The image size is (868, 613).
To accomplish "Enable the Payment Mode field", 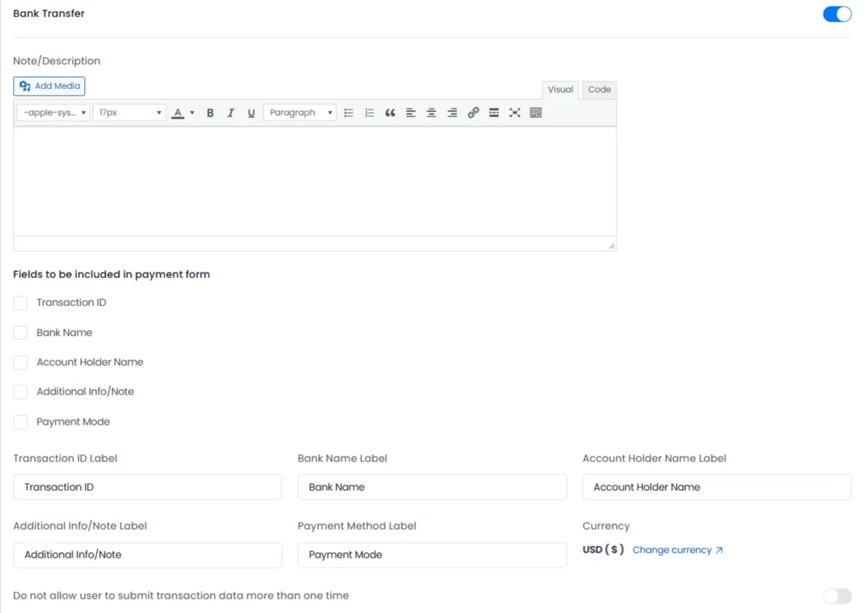I will pyautogui.click(x=20, y=422).
